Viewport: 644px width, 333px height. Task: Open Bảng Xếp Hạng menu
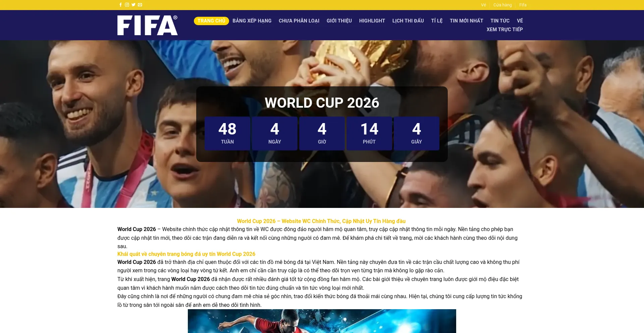(252, 21)
